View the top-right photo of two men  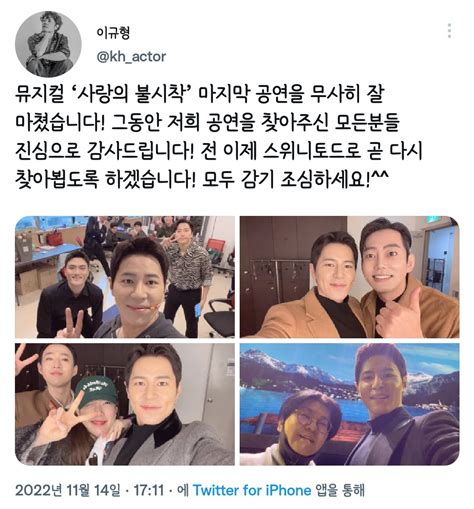coord(349,277)
